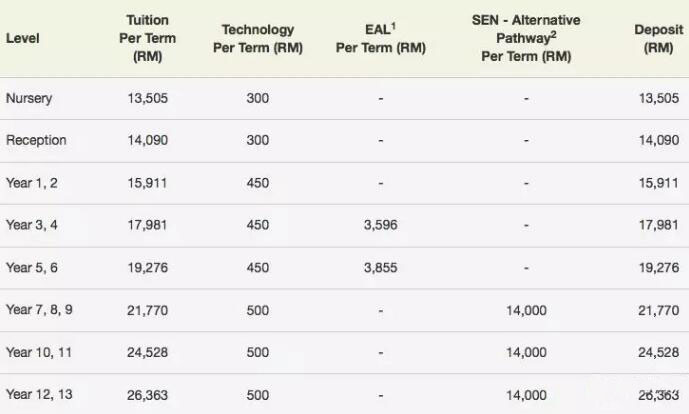Click the Level column header

(x=22, y=38)
